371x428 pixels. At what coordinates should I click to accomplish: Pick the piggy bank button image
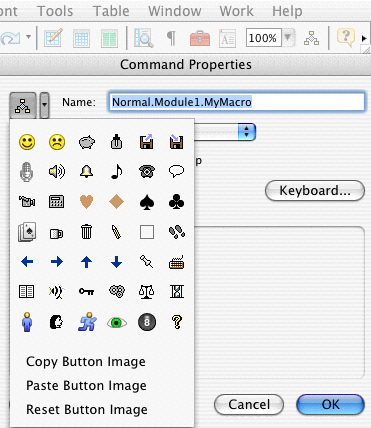click(87, 142)
